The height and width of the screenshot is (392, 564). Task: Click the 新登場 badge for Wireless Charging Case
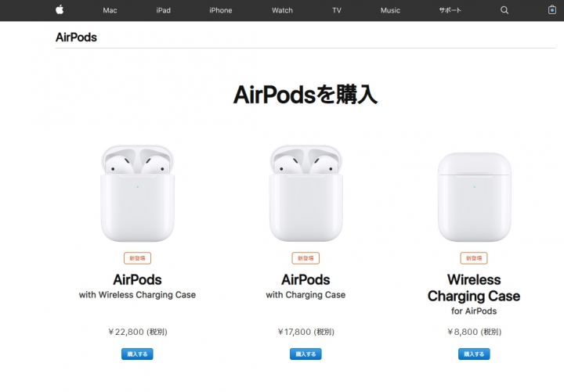474,258
